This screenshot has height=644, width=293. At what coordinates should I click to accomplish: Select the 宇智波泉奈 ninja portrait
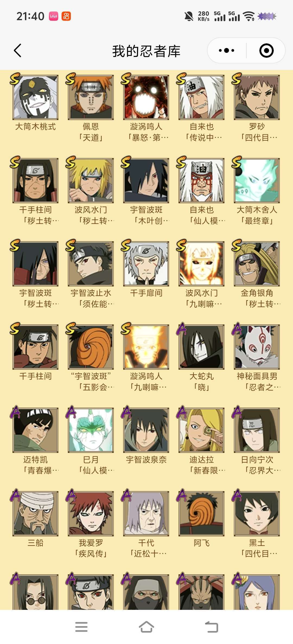click(146, 430)
